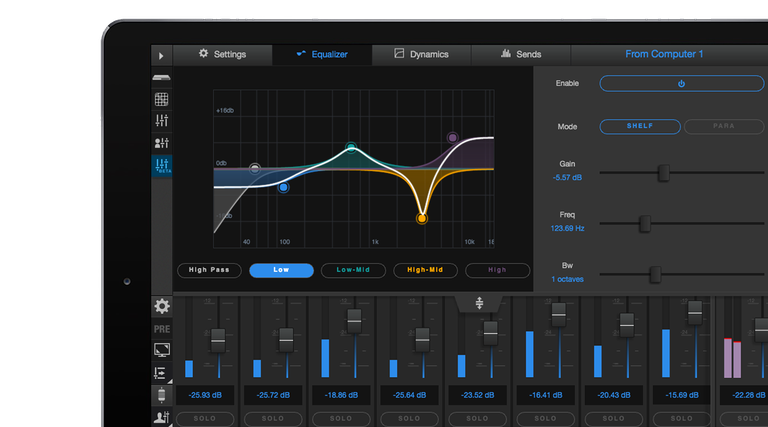Click the monitor screen icon in sidebar
768x427 pixels.
pos(162,350)
